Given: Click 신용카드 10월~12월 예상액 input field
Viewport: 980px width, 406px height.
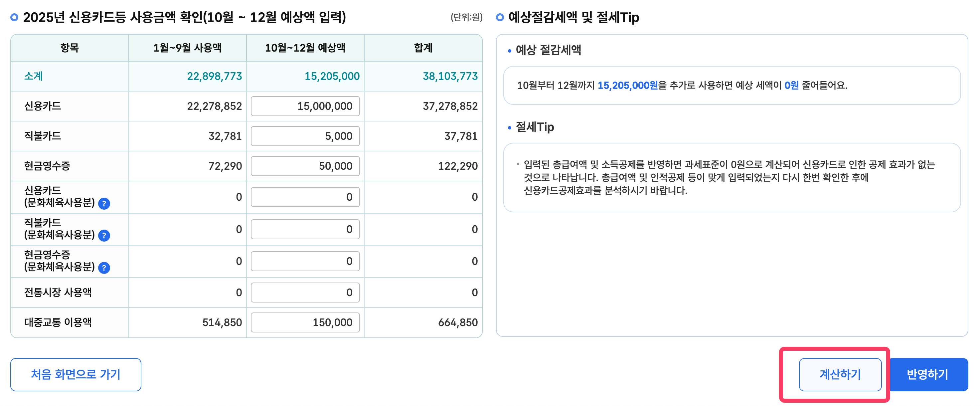Looking at the screenshot, I should 305,106.
